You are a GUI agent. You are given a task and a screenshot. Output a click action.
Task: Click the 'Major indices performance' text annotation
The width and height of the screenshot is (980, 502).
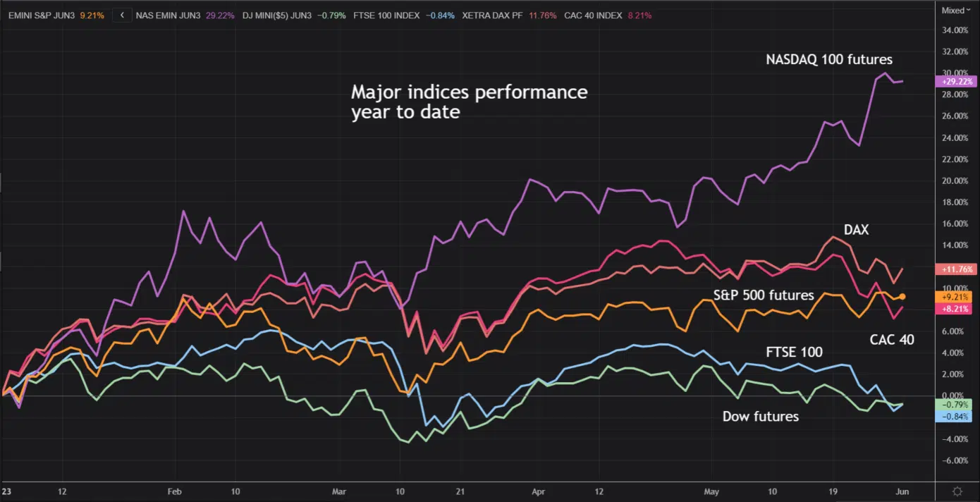tap(469, 92)
